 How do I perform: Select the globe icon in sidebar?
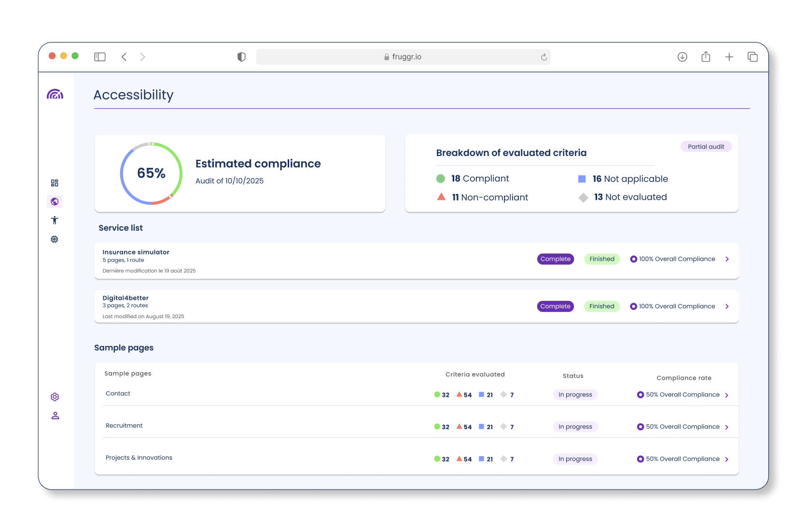pos(55,202)
